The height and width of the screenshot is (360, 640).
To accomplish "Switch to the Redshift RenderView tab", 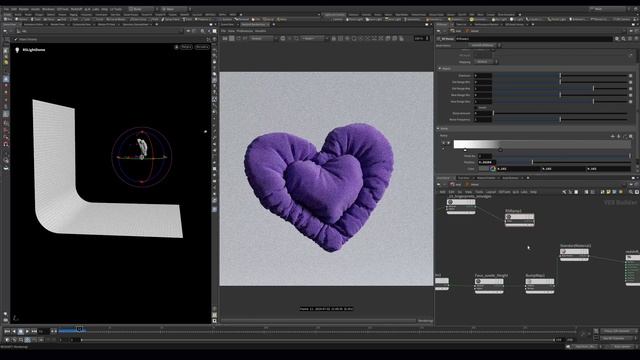I will pyautogui.click(x=254, y=24).
